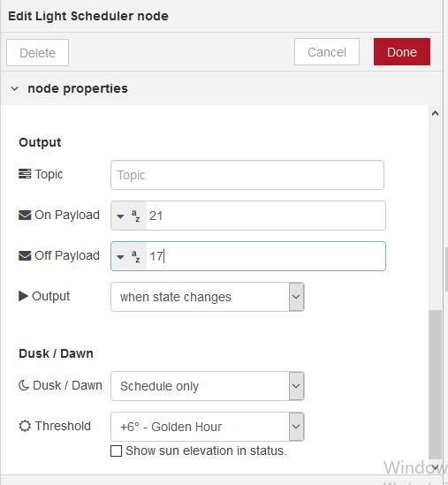Enable Show sun elevation in status
The width and height of the screenshot is (448, 485).
click(x=116, y=451)
